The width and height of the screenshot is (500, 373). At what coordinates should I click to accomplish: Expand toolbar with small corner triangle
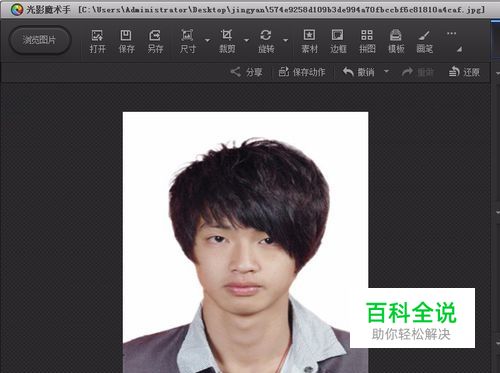point(459,49)
